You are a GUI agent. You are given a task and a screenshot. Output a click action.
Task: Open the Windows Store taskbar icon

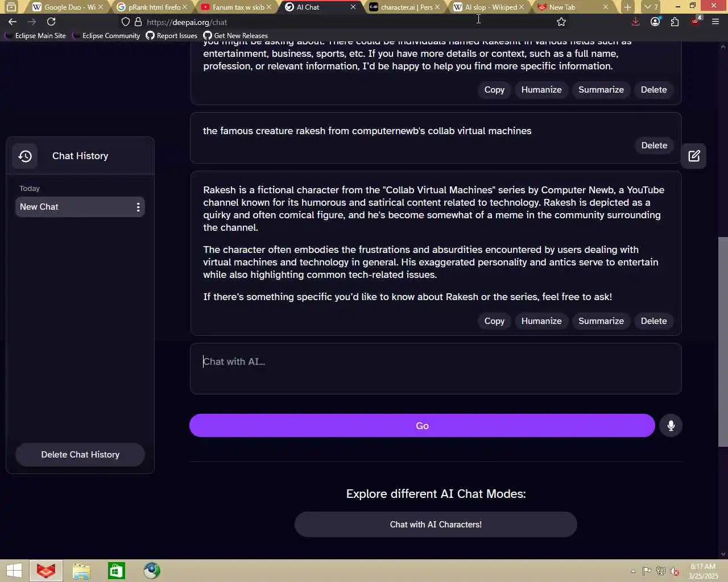pyautogui.click(x=117, y=571)
